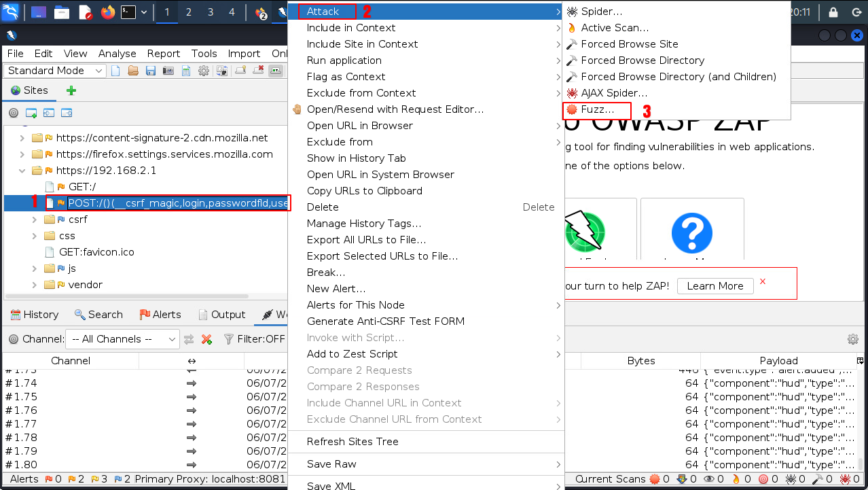This screenshot has width=868, height=490.
Task: Click the New Session toolbar icon
Action: coord(115,71)
